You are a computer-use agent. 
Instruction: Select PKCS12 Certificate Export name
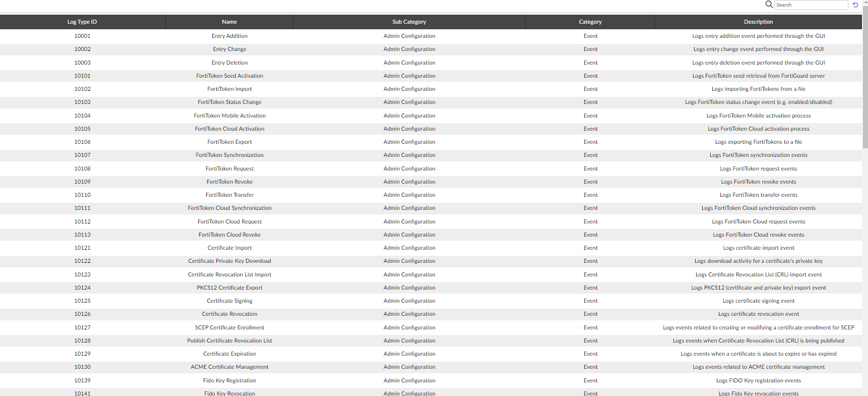229,288
